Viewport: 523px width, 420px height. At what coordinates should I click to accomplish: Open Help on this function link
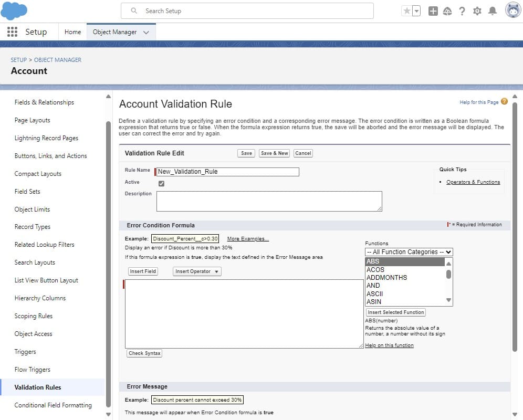pos(389,345)
